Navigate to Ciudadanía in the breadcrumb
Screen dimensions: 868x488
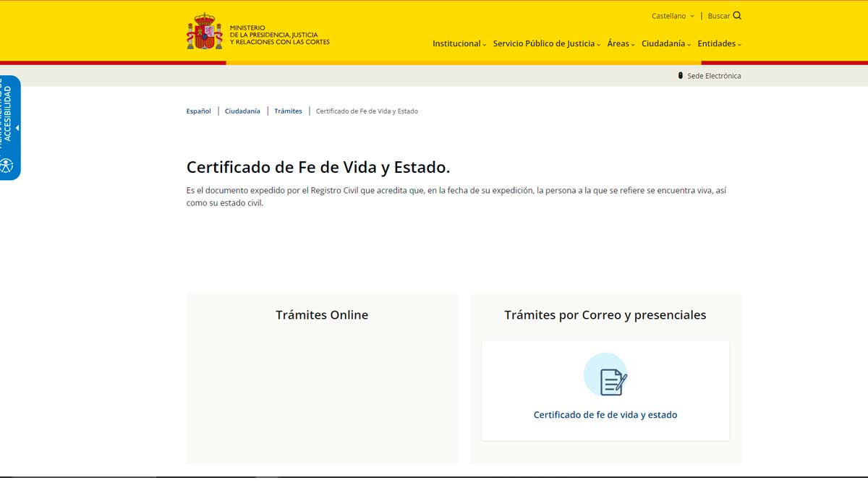click(242, 111)
